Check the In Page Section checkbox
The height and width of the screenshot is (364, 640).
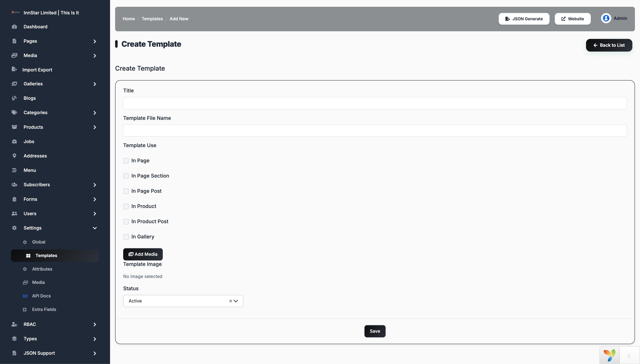[x=126, y=176]
